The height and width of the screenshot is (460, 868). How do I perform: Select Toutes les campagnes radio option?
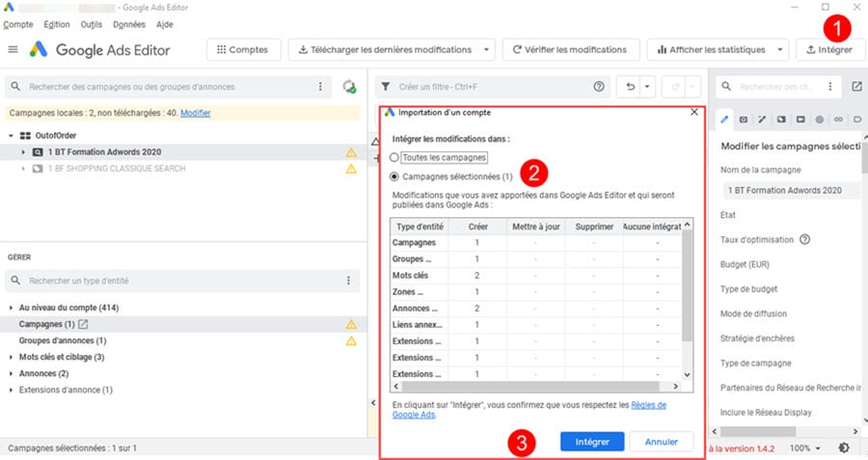click(x=394, y=158)
